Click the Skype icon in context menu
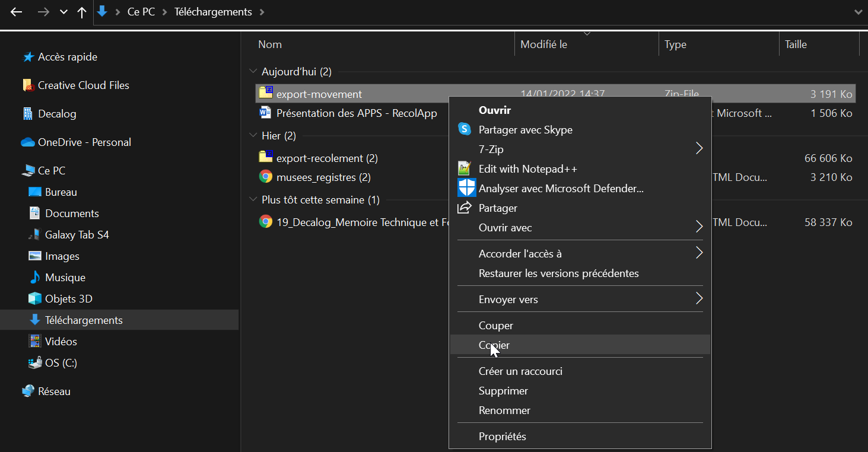 464,129
